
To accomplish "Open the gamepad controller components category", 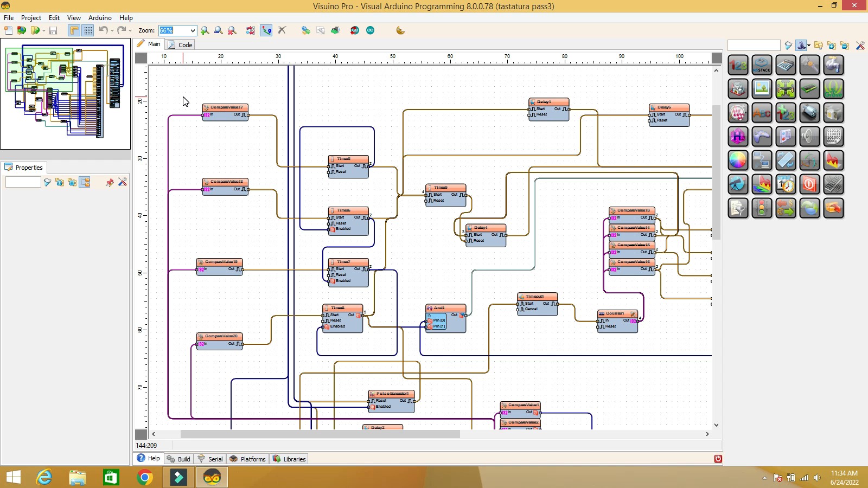I will [762, 137].
